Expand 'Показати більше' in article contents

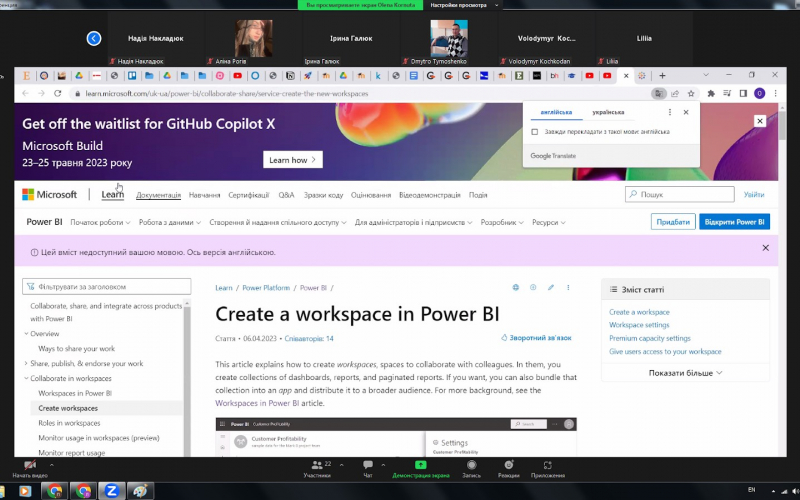point(685,373)
